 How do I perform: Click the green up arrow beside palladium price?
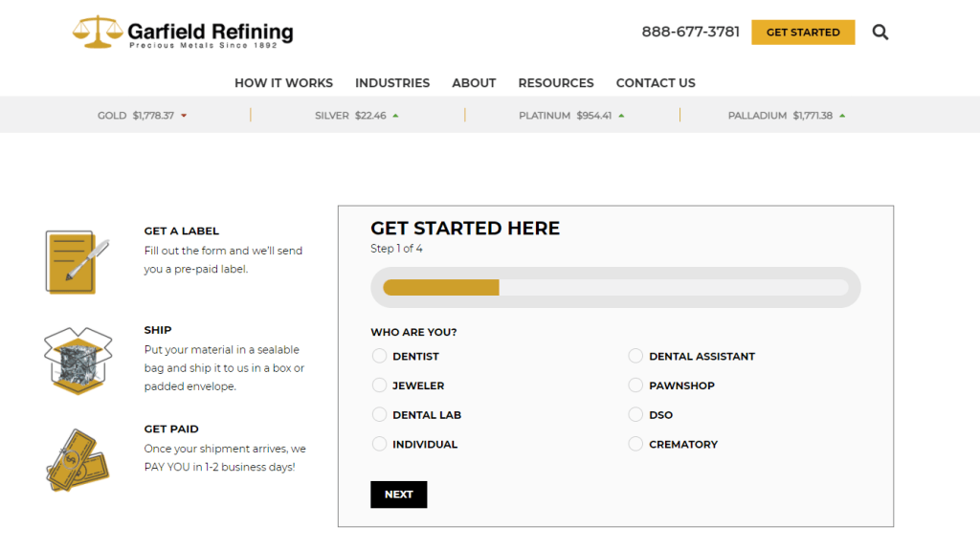click(842, 116)
